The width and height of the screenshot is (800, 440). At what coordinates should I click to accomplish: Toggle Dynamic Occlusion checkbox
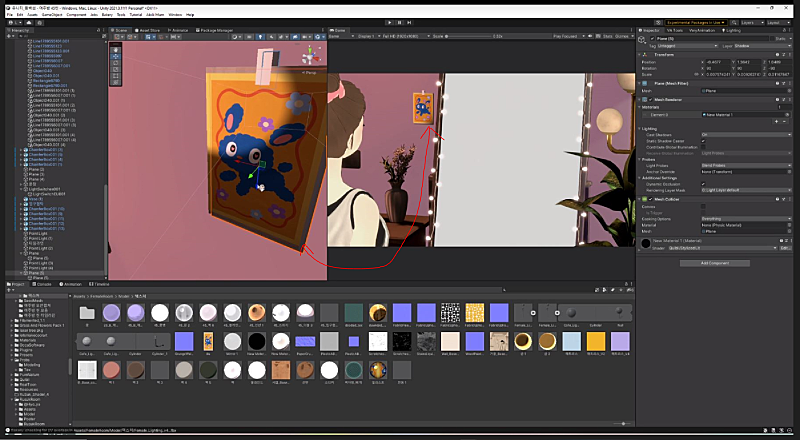coord(703,183)
